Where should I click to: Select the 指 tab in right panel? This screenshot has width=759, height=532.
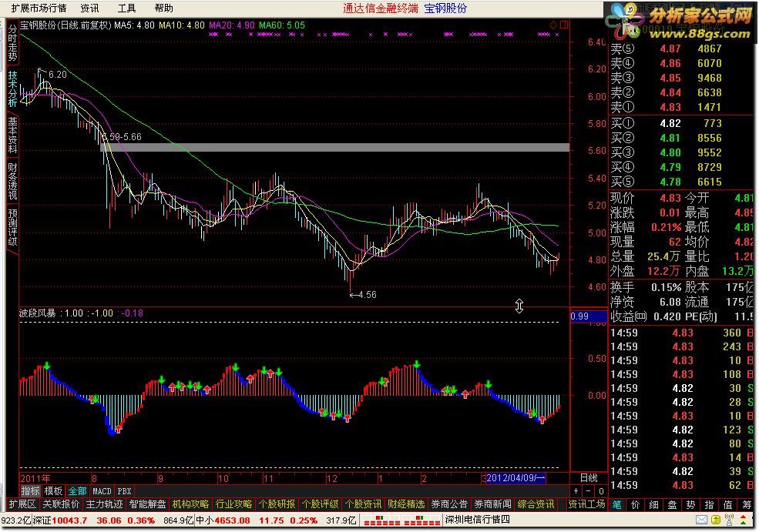709,504
